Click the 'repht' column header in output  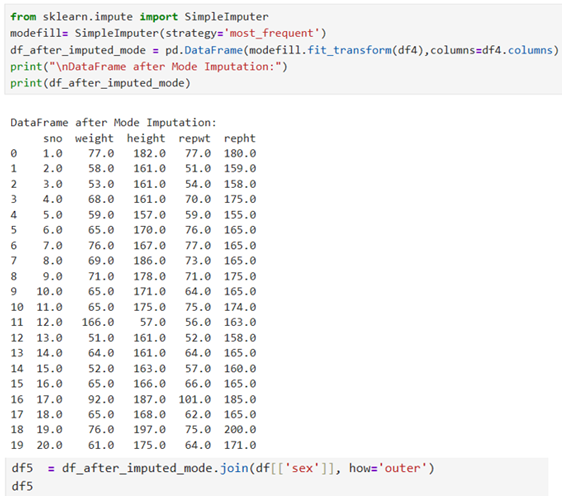click(x=240, y=138)
